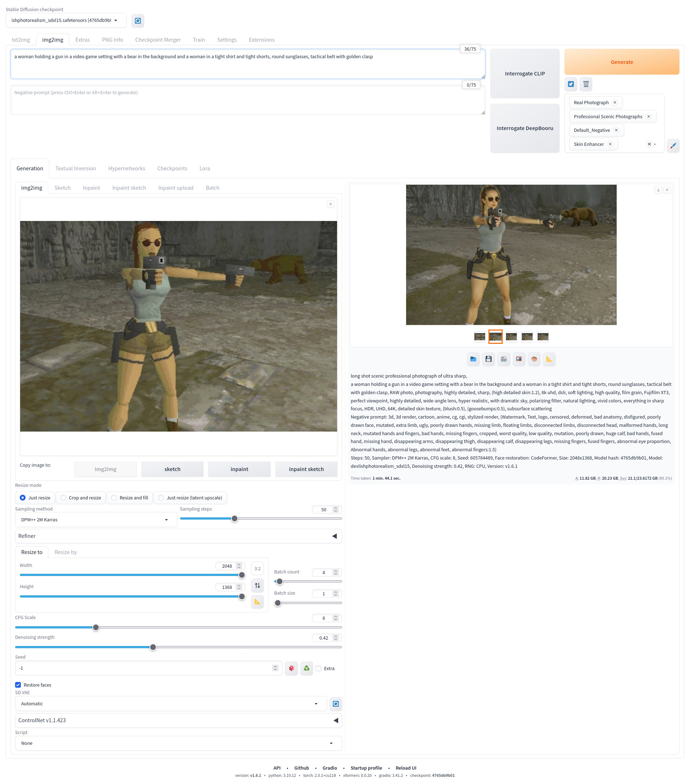Select Just resize mode
Image resolution: width=690 pixels, height=784 pixels.
coord(35,498)
